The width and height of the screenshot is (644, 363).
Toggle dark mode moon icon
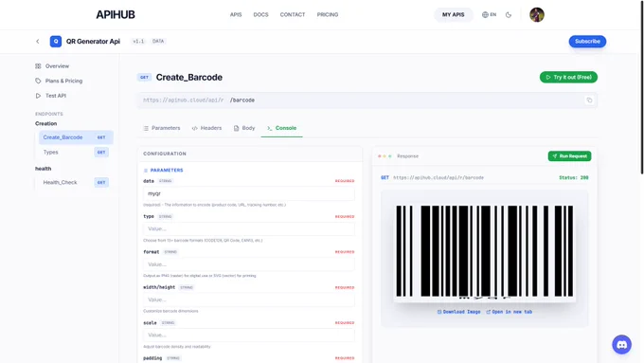coord(509,15)
